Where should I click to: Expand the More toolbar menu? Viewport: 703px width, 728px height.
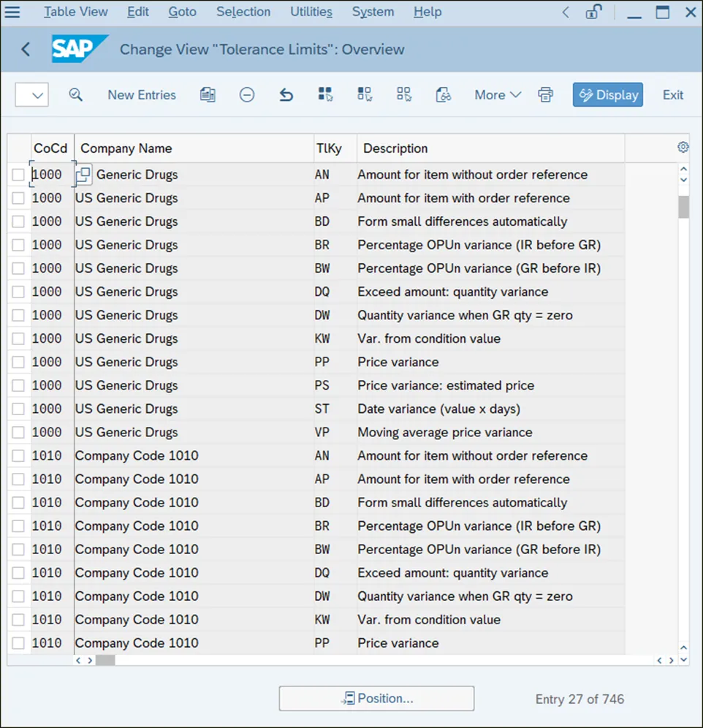pyautogui.click(x=497, y=95)
